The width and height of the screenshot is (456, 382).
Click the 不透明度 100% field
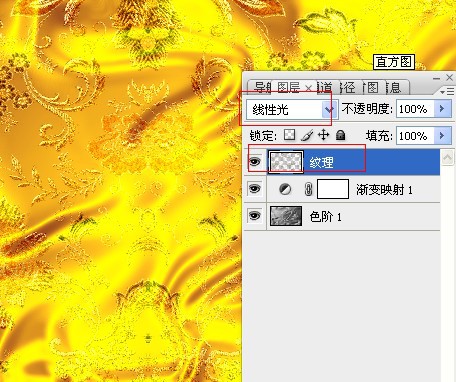[x=415, y=109]
